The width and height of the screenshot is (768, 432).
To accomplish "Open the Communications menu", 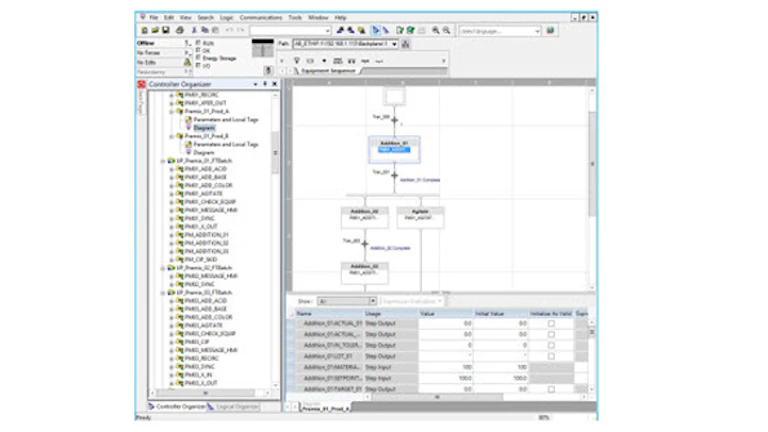I will pos(261,17).
